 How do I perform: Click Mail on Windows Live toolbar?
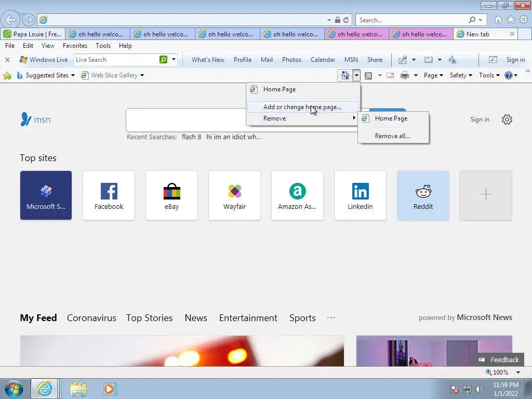(267, 60)
